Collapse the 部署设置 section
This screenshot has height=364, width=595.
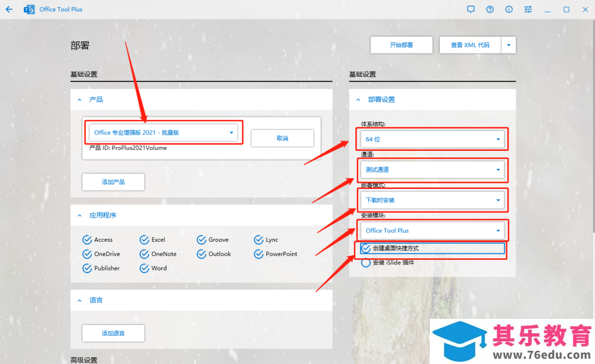[x=358, y=100]
